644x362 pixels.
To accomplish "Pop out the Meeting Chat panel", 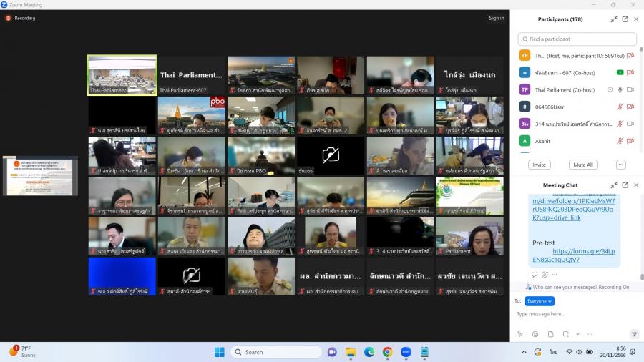I will click(625, 185).
